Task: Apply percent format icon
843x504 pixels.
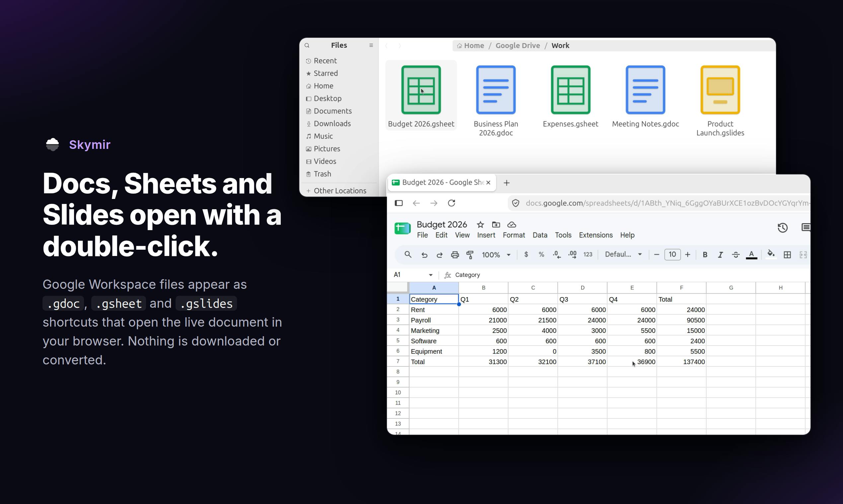Action: coord(542,254)
